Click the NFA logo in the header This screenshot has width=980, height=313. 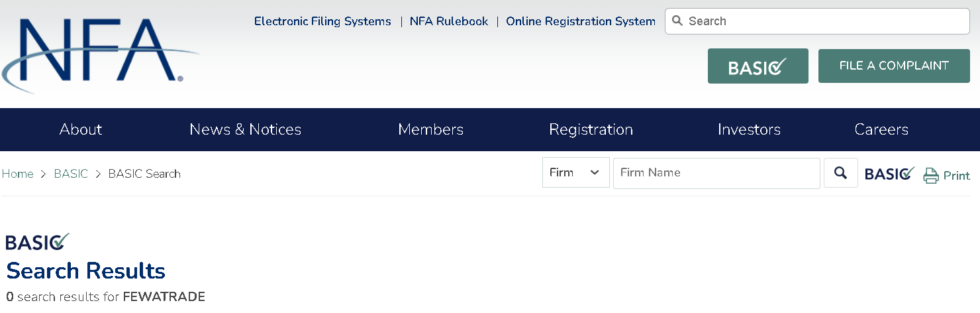[99, 53]
